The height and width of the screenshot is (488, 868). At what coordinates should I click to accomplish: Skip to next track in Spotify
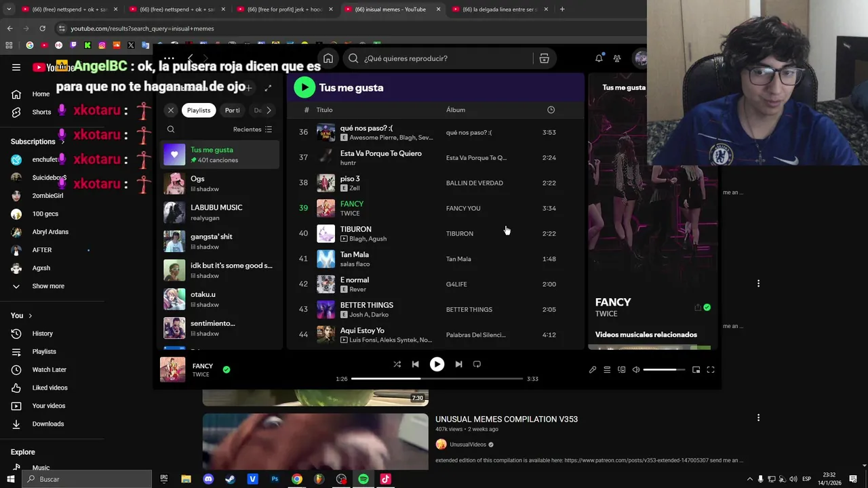pyautogui.click(x=458, y=364)
